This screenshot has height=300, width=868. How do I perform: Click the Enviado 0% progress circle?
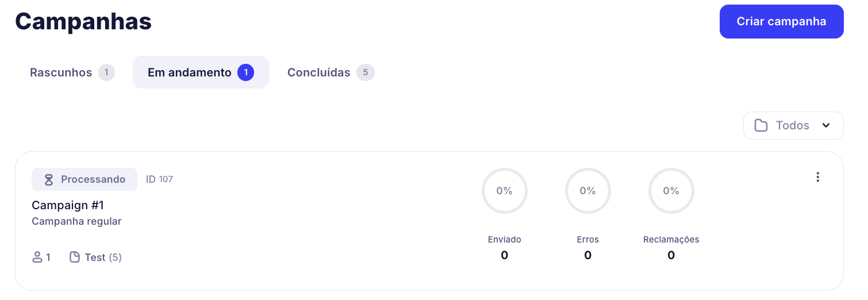pyautogui.click(x=504, y=191)
